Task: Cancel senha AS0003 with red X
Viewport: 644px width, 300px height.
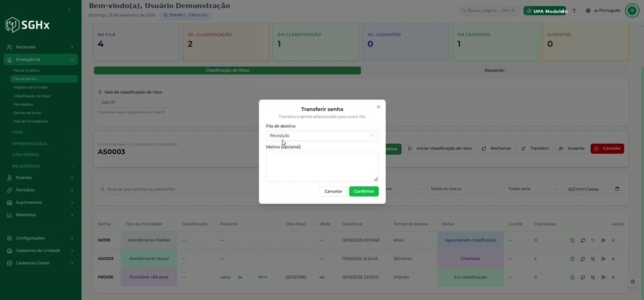Action: click(613, 259)
